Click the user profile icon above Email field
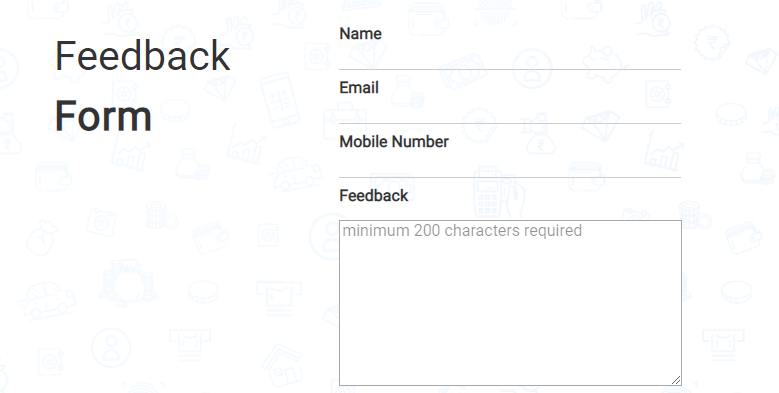779x393 pixels. [532, 68]
